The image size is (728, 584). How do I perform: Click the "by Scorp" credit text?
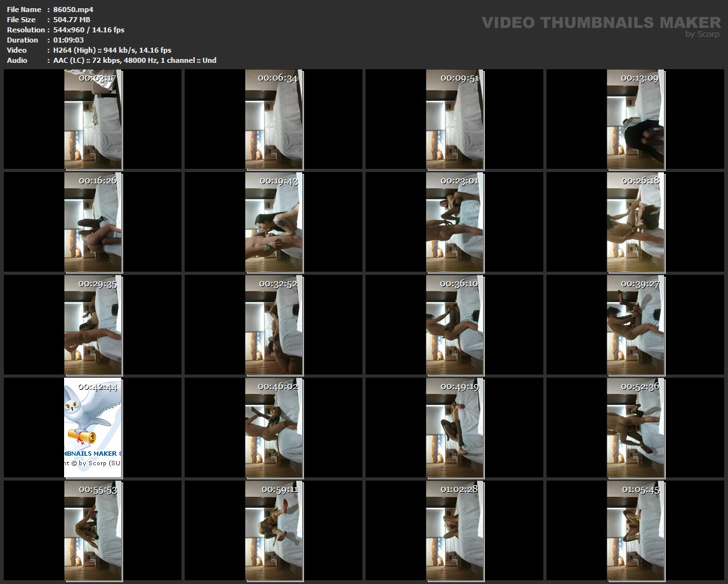[x=703, y=34]
